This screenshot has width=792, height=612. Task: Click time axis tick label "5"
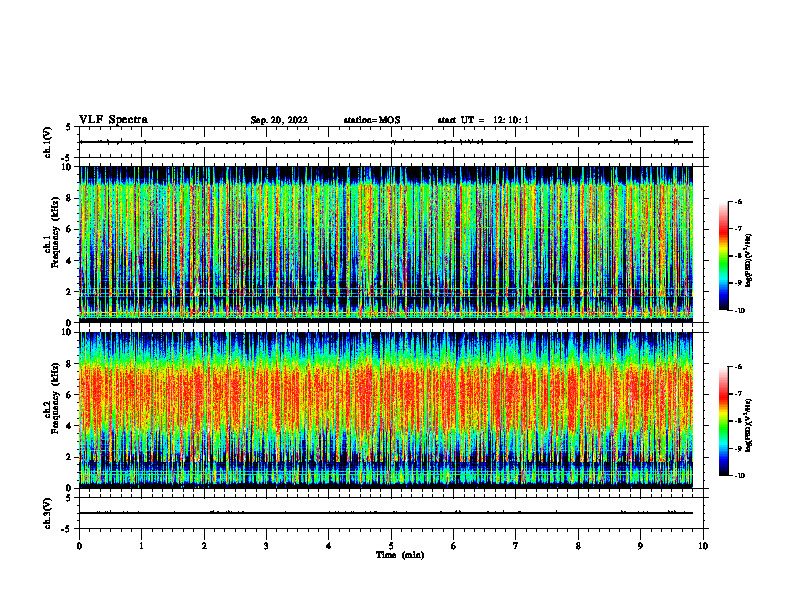click(391, 546)
